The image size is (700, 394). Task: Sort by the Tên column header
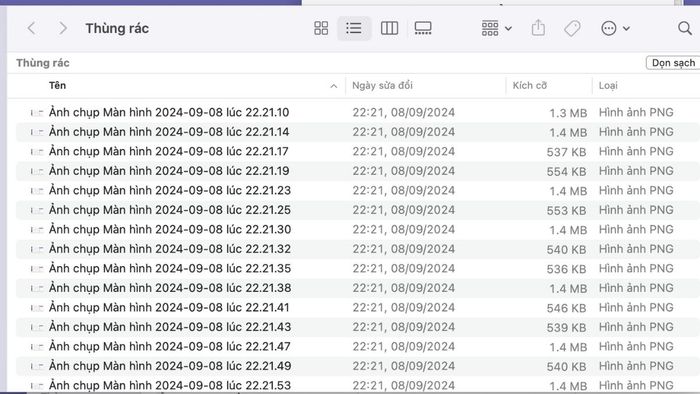click(58, 85)
